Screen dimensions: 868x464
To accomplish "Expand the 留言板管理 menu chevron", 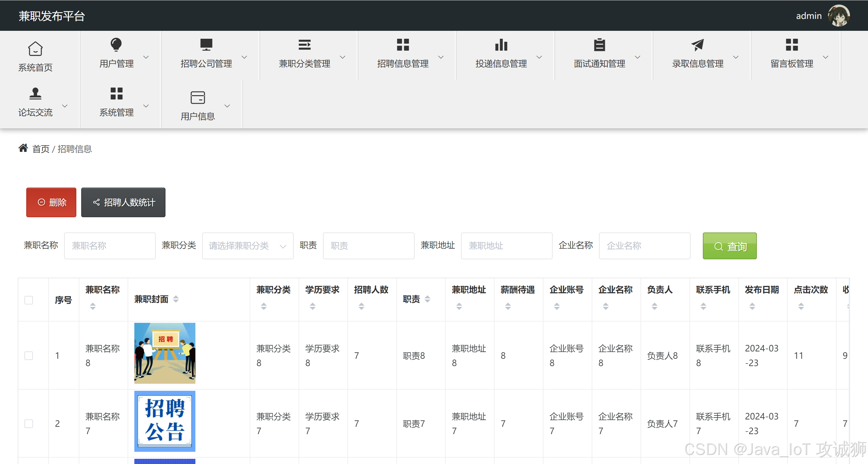I will click(826, 57).
